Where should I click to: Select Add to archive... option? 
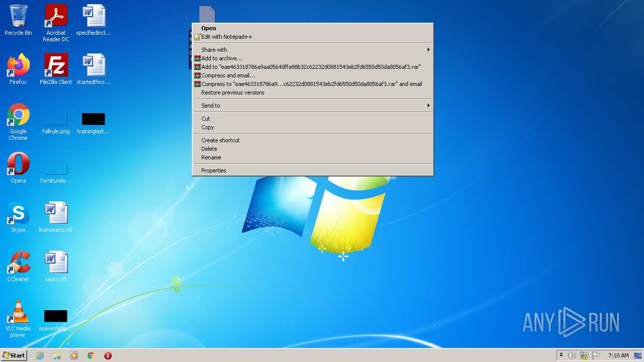(x=312, y=58)
